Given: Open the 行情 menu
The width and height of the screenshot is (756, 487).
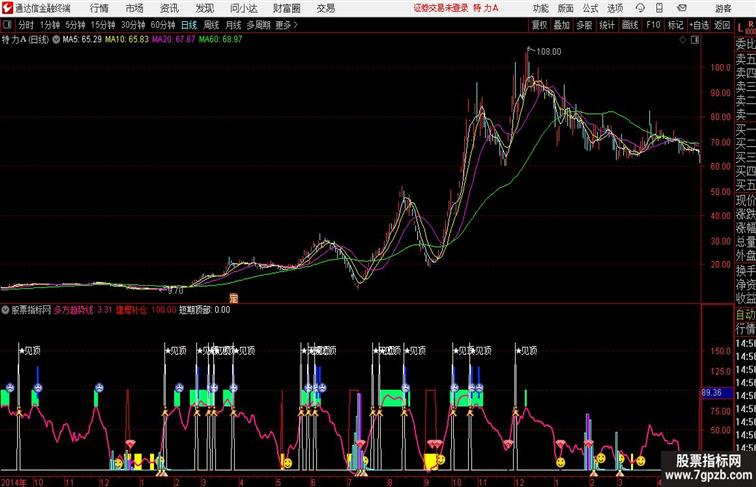Looking at the screenshot, I should coord(99,8).
